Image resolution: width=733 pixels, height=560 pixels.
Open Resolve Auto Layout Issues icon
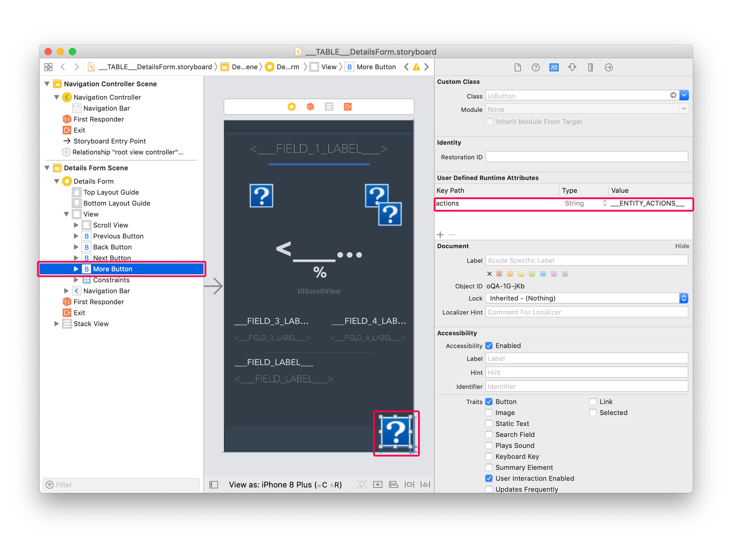point(425,485)
